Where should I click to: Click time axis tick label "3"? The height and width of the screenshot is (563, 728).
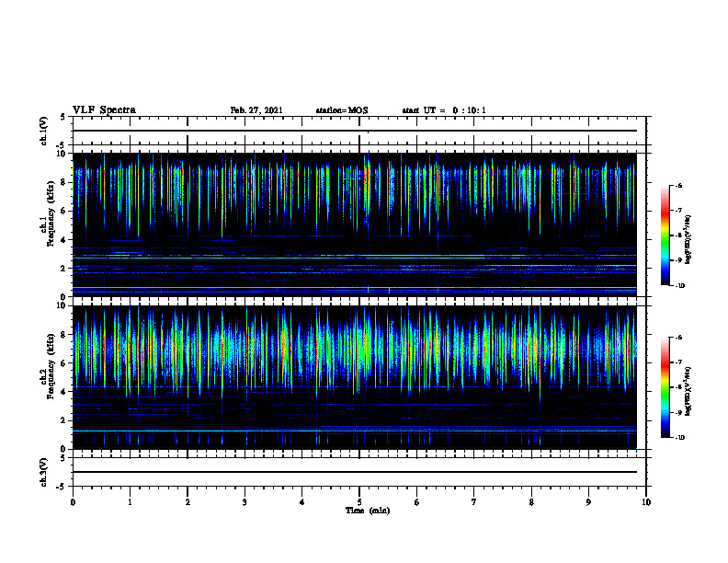pos(245,502)
